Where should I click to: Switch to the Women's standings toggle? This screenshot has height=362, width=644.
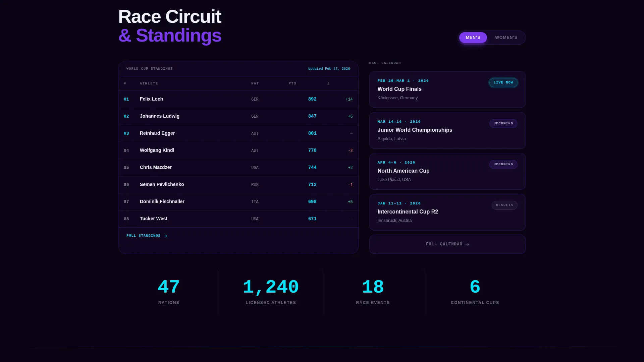[506, 38]
